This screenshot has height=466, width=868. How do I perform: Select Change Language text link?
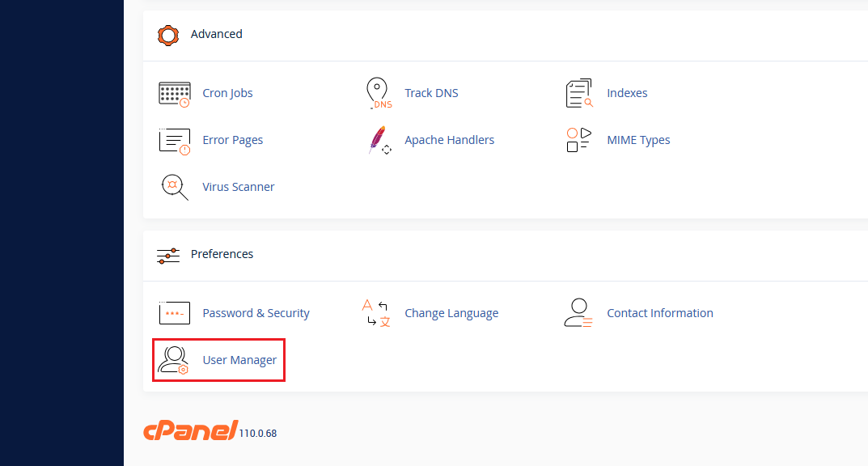point(451,313)
